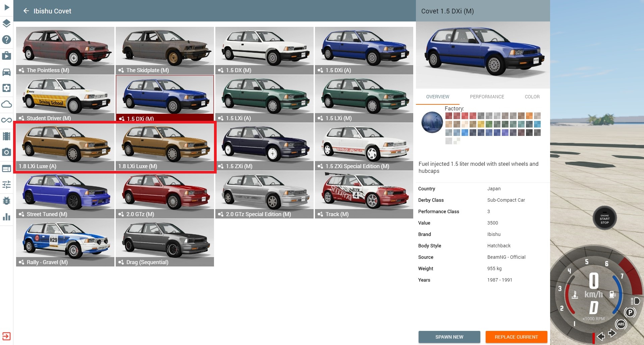Viewport: 644px width, 345px height.
Task: Choose the 1.5 ZXi Special Edition (M)
Action: click(364, 146)
